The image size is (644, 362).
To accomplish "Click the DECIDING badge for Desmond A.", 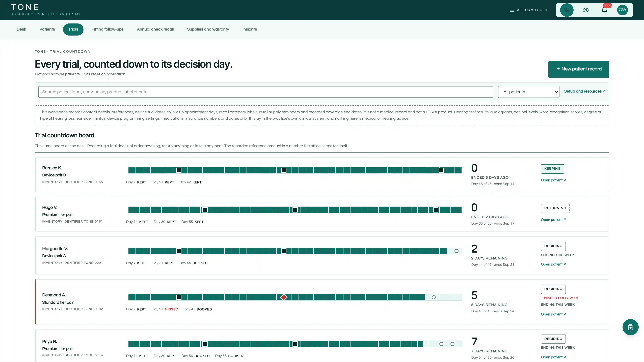I will click(x=553, y=289).
